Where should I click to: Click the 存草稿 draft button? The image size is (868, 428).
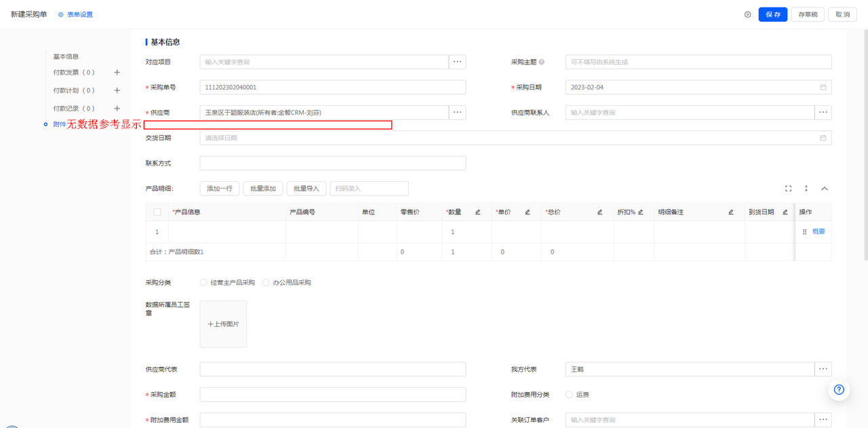tap(808, 14)
